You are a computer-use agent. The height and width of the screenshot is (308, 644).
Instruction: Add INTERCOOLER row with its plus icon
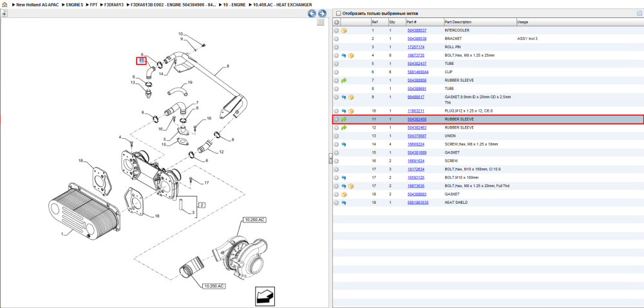[336, 30]
